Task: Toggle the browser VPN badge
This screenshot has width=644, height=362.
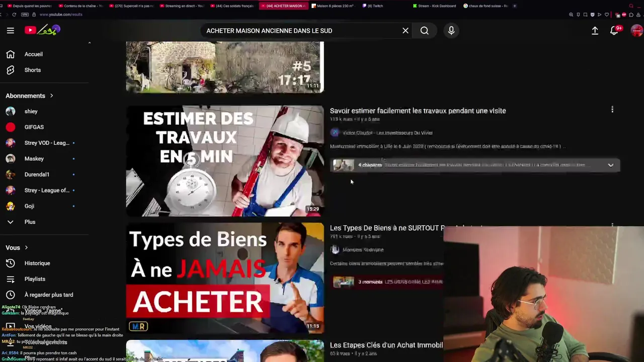Action: (x=25, y=15)
